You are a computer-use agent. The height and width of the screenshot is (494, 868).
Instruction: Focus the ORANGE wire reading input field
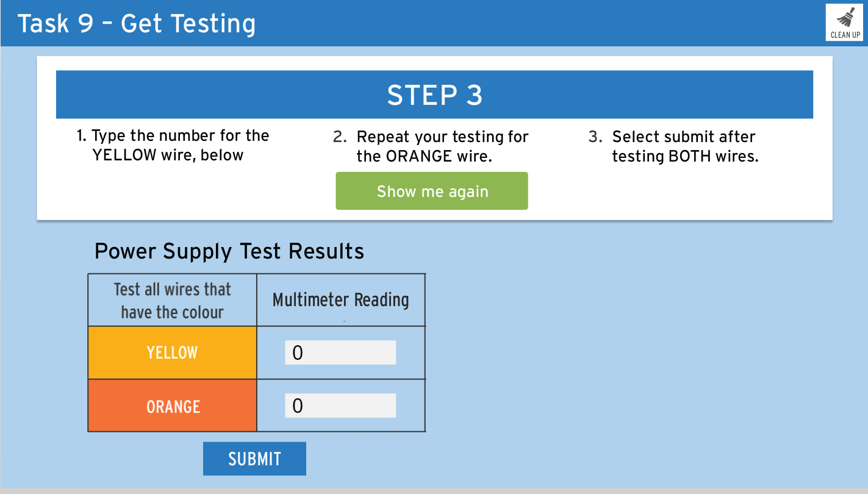340,406
